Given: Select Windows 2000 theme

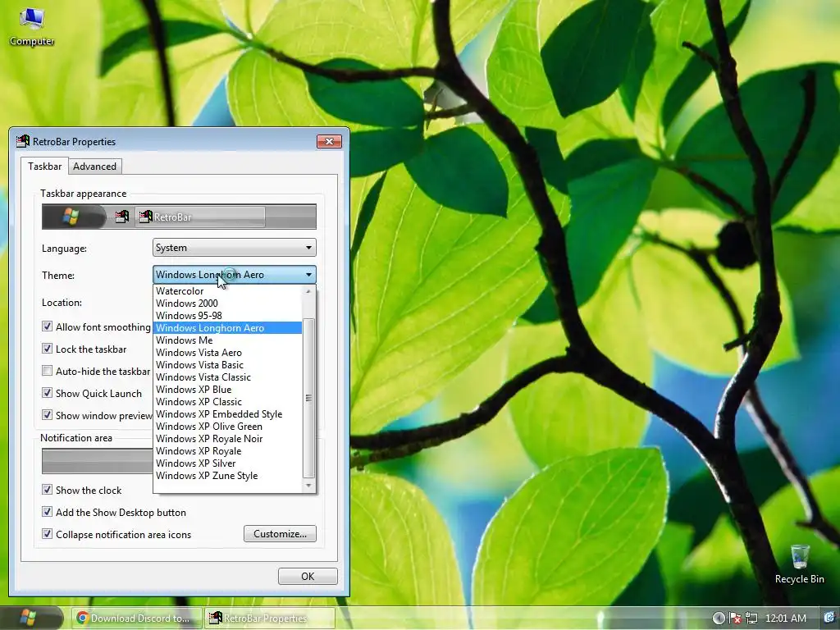Looking at the screenshot, I should tap(228, 304).
